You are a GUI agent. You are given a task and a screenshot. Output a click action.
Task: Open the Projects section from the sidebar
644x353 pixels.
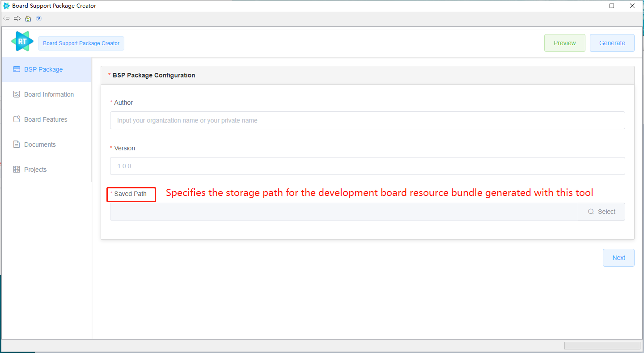(35, 169)
